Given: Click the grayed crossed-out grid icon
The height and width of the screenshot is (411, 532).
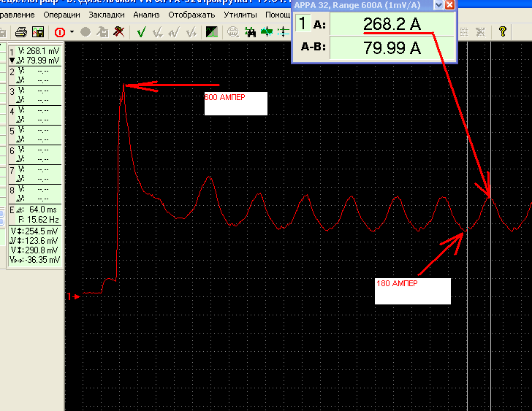Looking at the screenshot, I should (480, 32).
